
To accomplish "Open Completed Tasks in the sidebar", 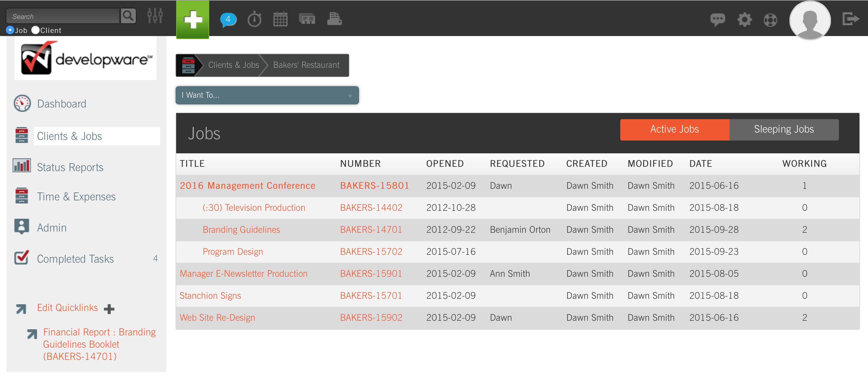I will (76, 259).
